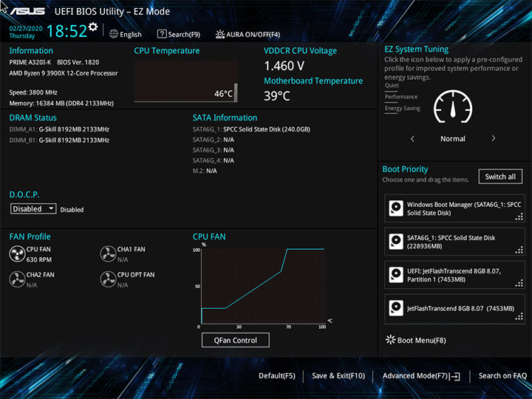Click drag handle of JetFlashTranscend 8GB 8.07 (7453MB) entry

coord(519,317)
